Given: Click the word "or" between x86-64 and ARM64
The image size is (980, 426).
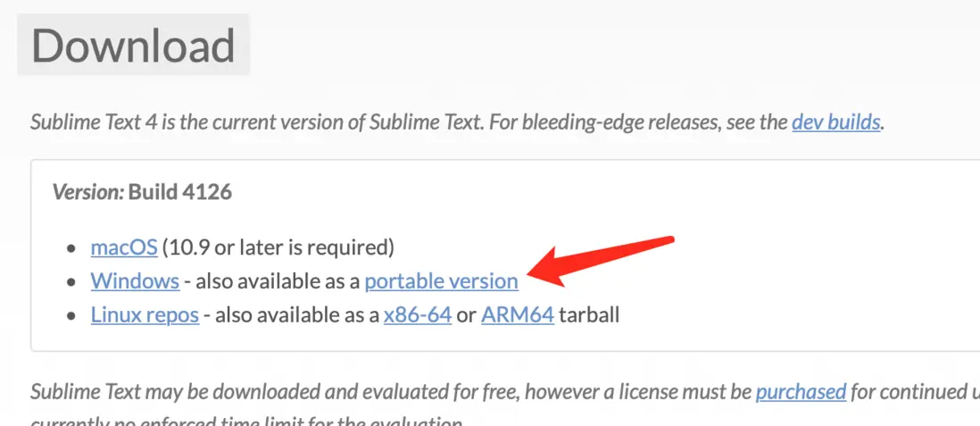Looking at the screenshot, I should coord(466,314).
